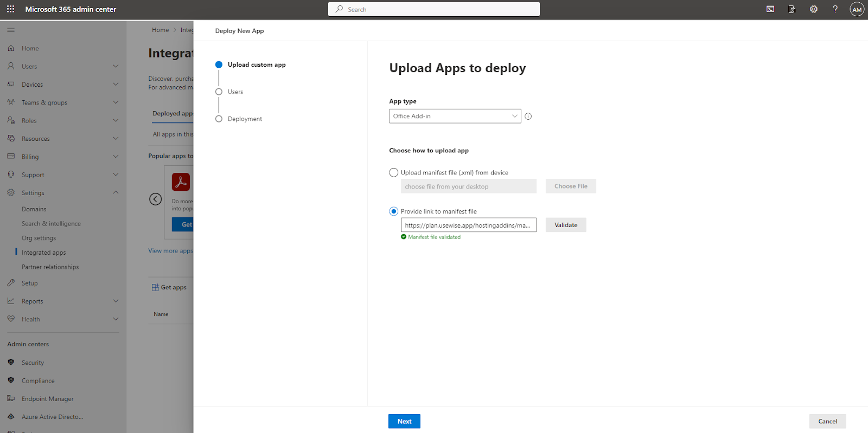The image size is (868, 433).
Task: Open the AM account avatar
Action: click(857, 9)
